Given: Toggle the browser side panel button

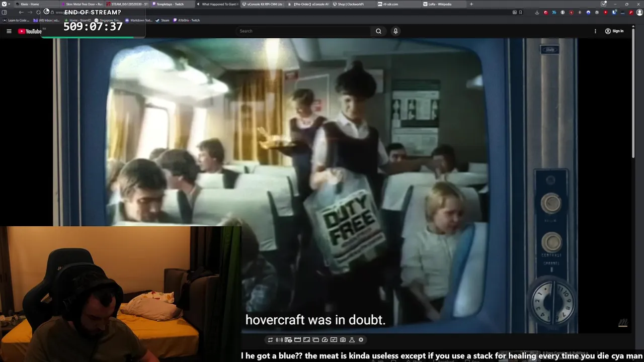Looking at the screenshot, I should coord(5,12).
